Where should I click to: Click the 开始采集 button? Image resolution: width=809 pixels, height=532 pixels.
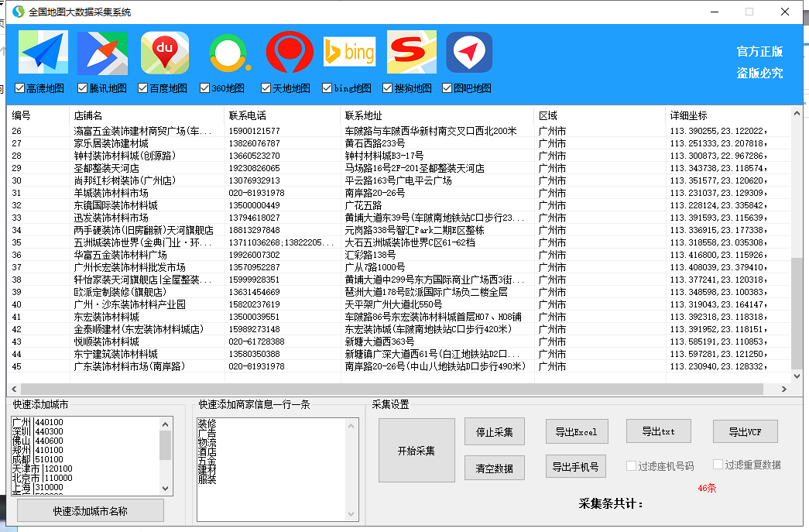tap(415, 450)
